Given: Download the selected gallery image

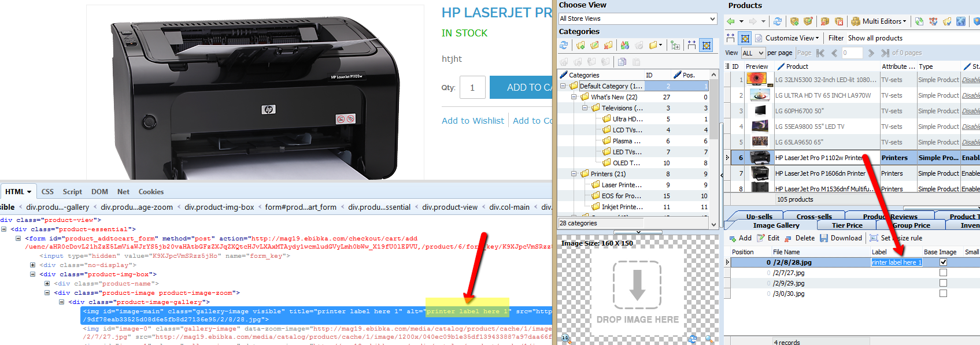Looking at the screenshot, I should (x=841, y=238).
